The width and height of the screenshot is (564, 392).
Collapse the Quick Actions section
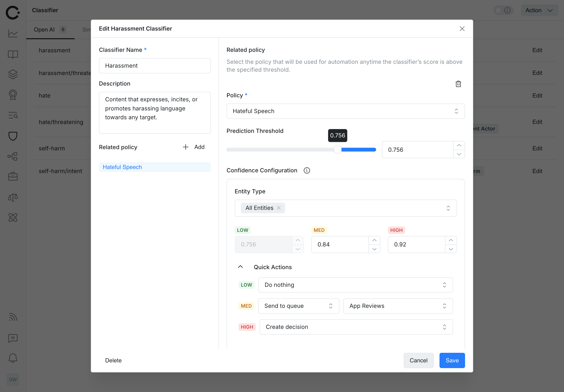240,267
